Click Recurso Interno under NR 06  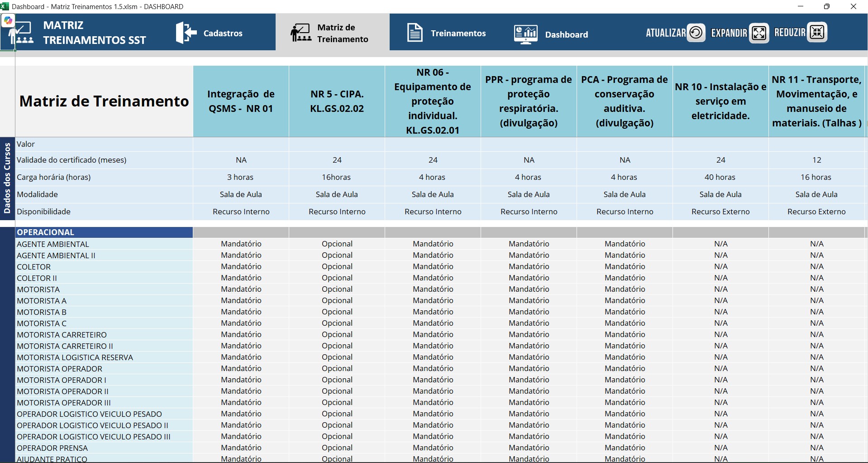433,212
